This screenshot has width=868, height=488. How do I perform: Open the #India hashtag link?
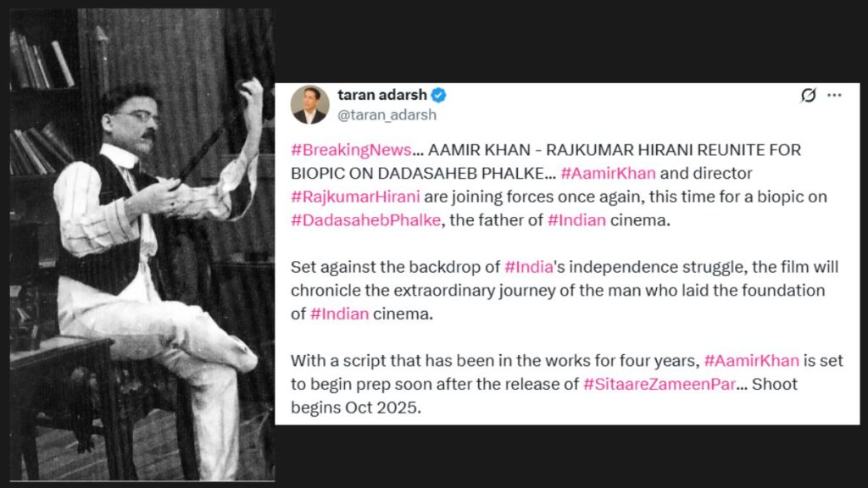click(x=529, y=267)
